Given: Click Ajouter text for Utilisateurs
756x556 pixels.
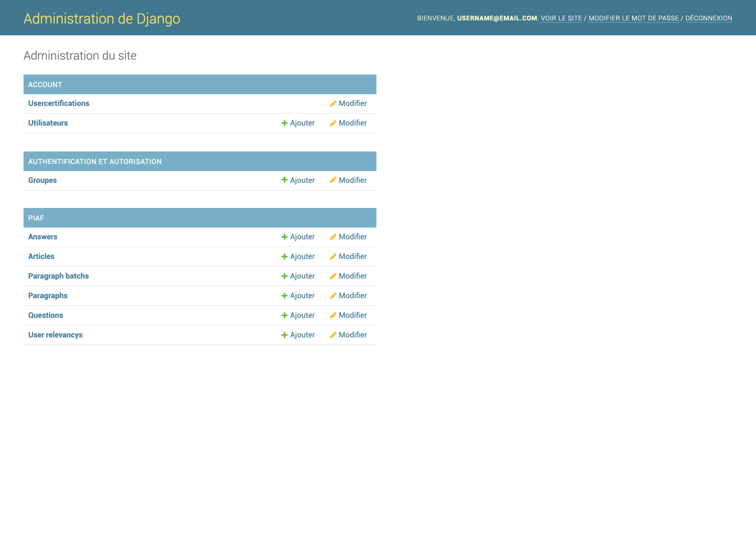Looking at the screenshot, I should pyautogui.click(x=302, y=123).
